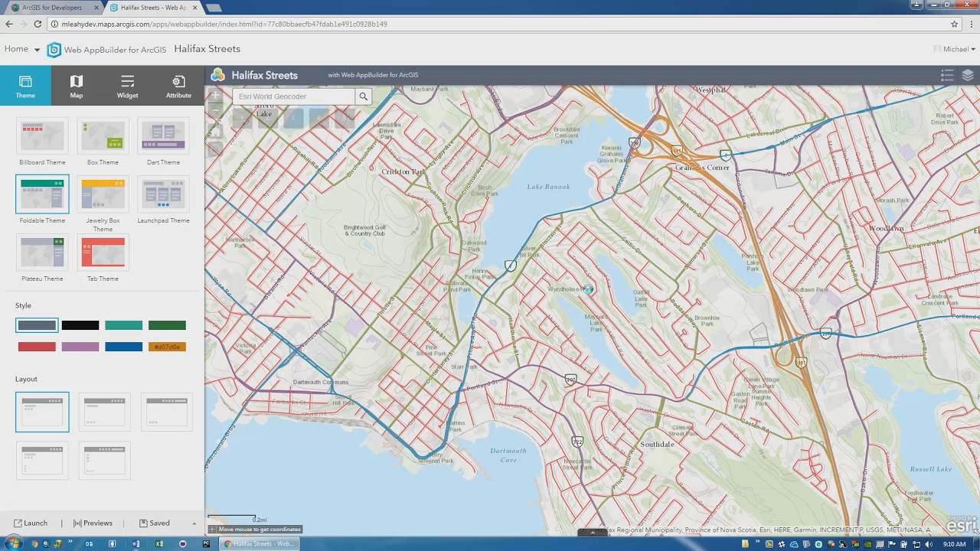Select the black style swatch
The image size is (980, 551).
pyautogui.click(x=80, y=325)
